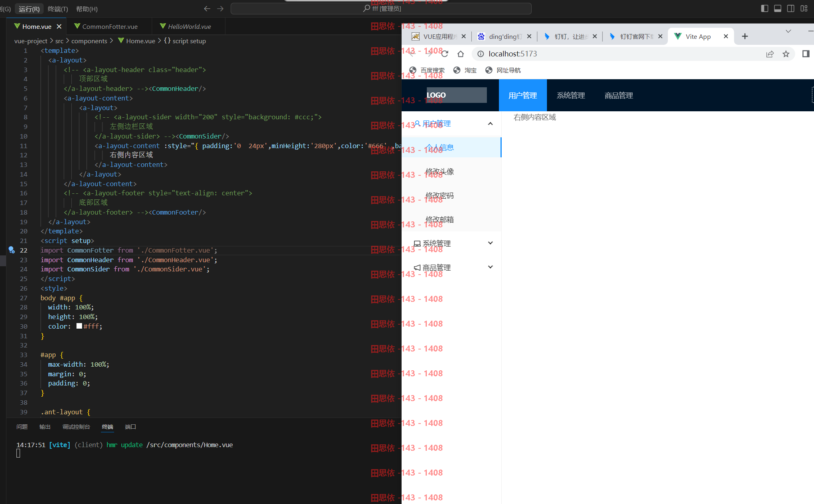Toggle the bottom panel layout icon
The height and width of the screenshot is (504, 814).
[778, 8]
